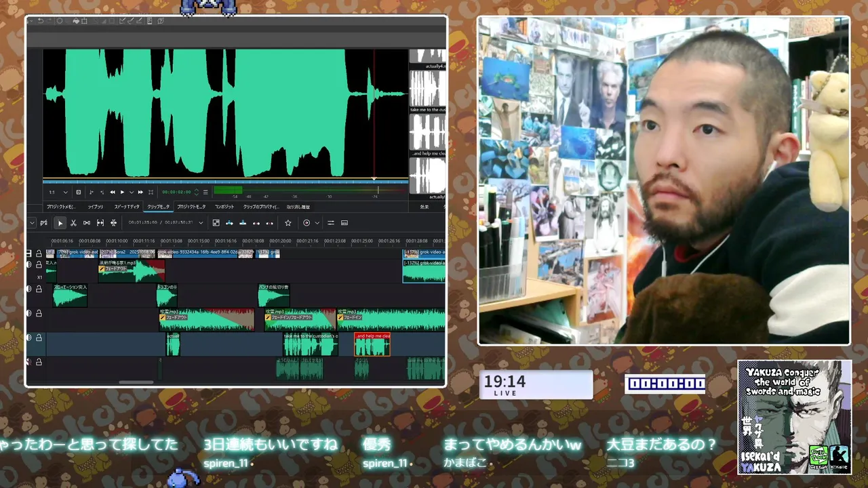Click the 00:00:00 stream timer
868x488 pixels.
[x=665, y=384]
